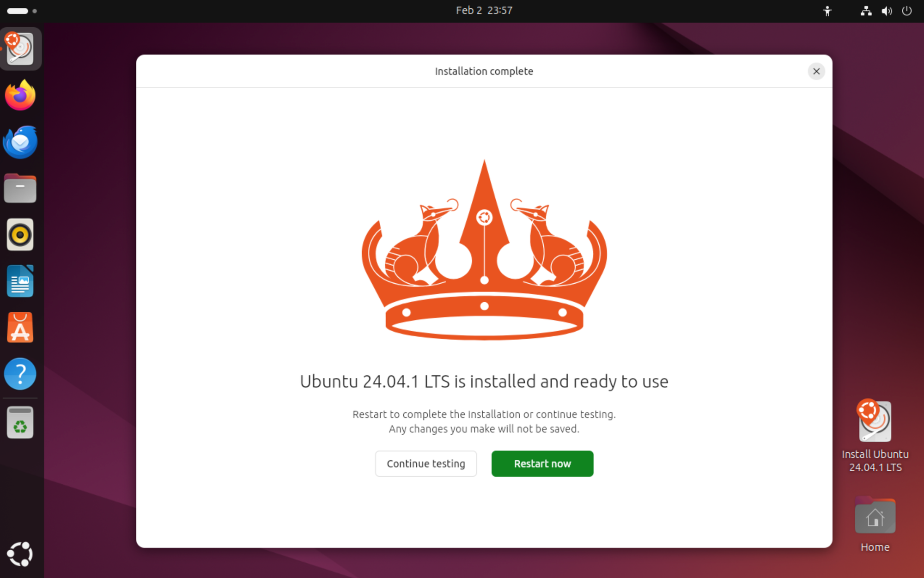Viewport: 924px width, 578px height.
Task: Launch LibreOffice Writer from the dock
Action: (20, 281)
